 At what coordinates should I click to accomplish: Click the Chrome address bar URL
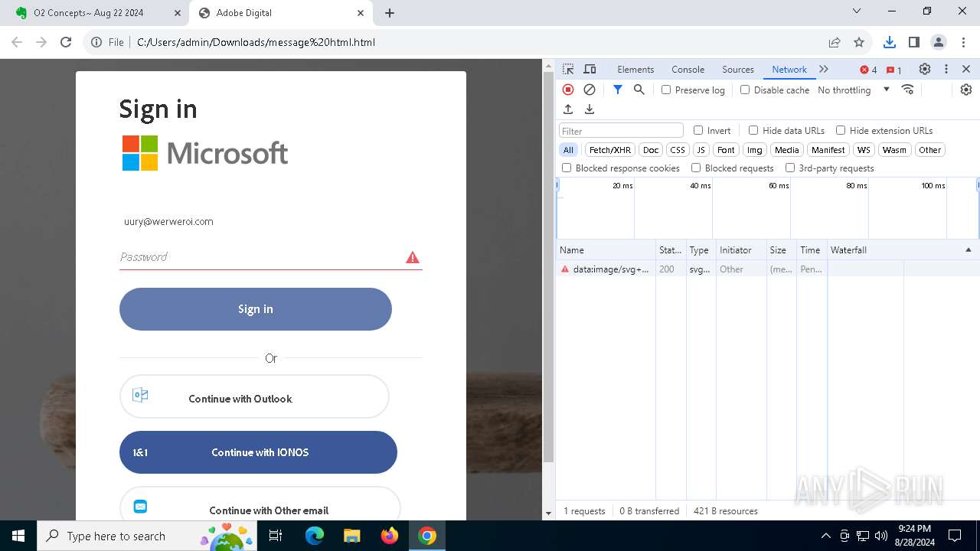point(256,42)
